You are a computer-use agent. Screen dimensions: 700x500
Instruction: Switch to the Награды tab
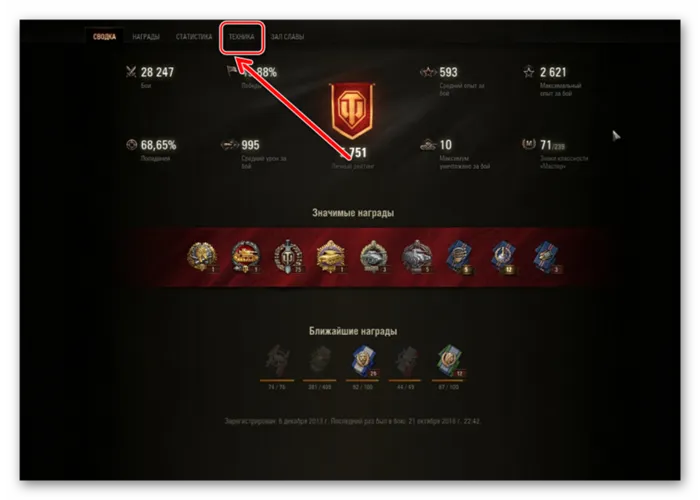pos(146,37)
